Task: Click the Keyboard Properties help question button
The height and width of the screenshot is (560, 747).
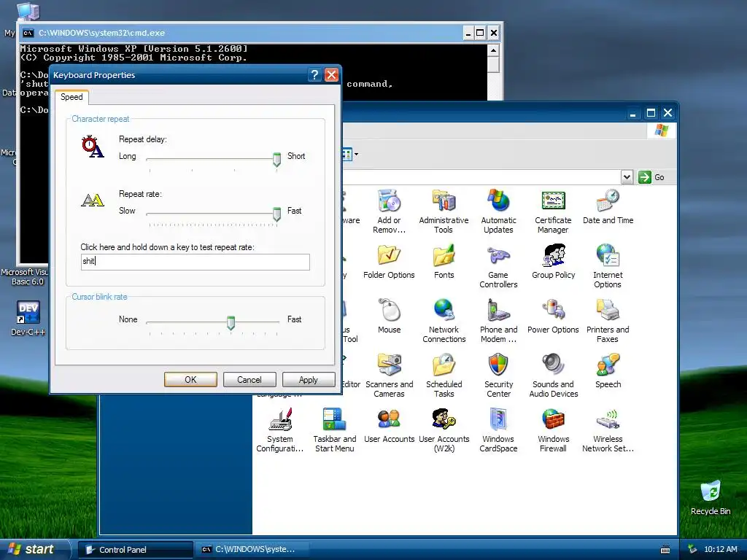Action: click(314, 75)
